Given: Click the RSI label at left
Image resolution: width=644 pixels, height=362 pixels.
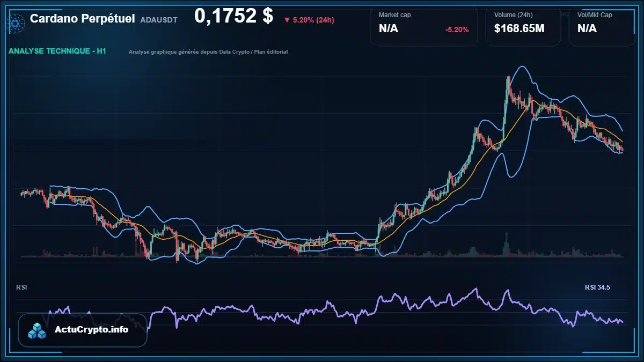Looking at the screenshot, I should pos(21,287).
